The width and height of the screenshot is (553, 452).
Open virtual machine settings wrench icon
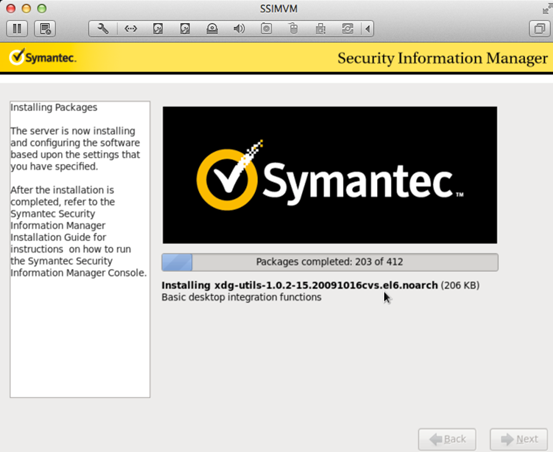point(103,29)
